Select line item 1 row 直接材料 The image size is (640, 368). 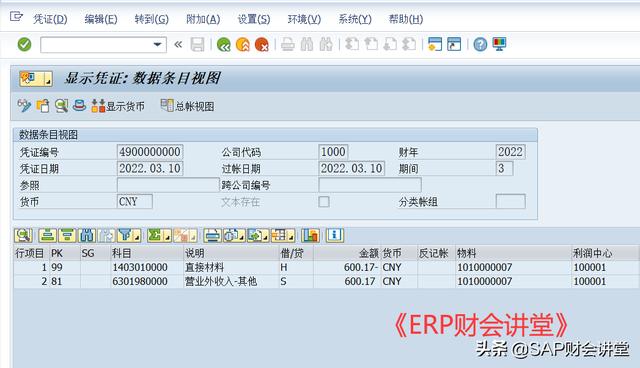(x=326, y=267)
